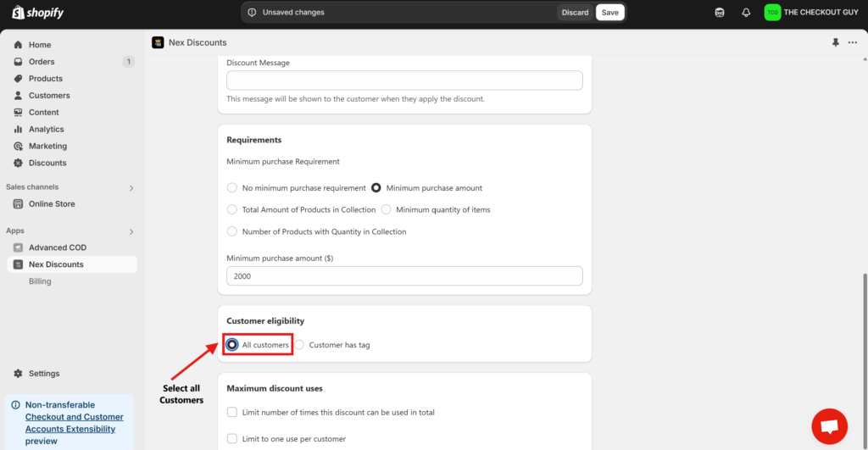
Task: Click the Orders count badge 1
Action: [129, 61]
